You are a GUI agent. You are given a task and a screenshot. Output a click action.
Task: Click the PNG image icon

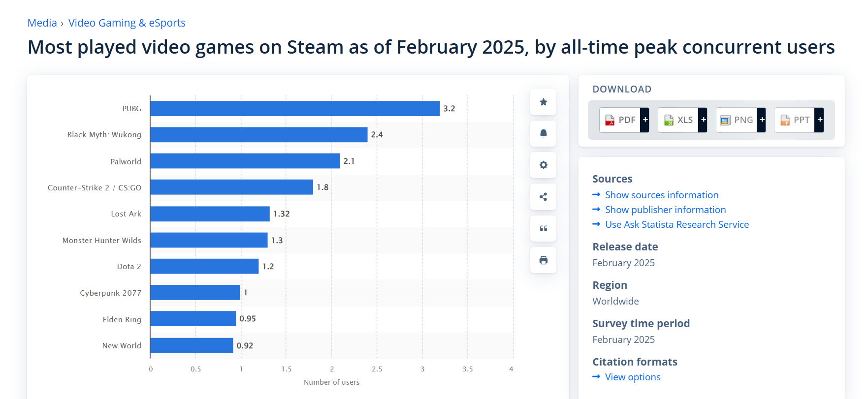(725, 120)
